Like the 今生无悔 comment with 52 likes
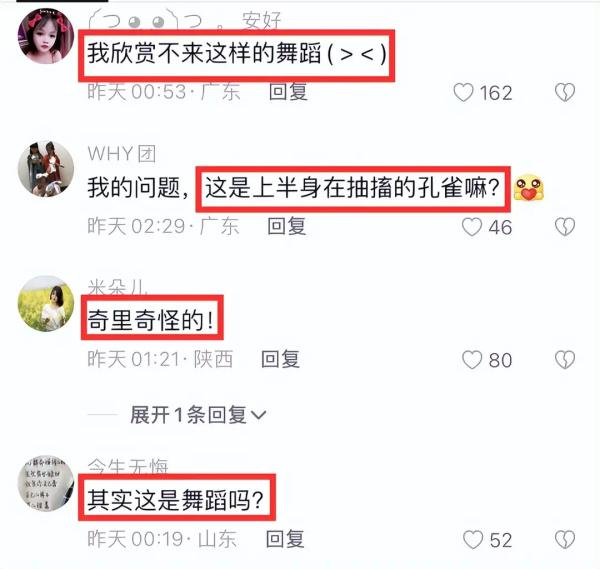Image resolution: width=600 pixels, height=569 pixels. 473,540
